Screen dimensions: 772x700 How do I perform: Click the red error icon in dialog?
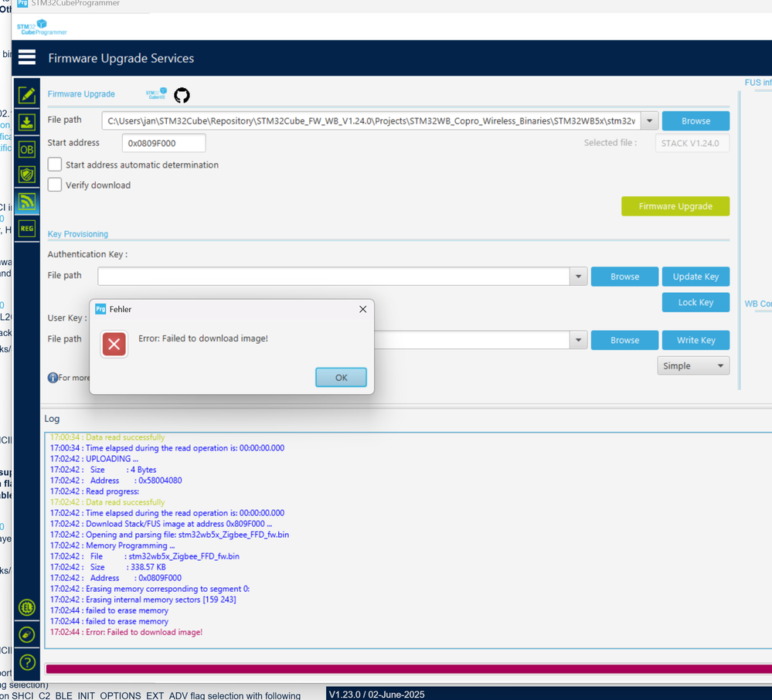(114, 344)
